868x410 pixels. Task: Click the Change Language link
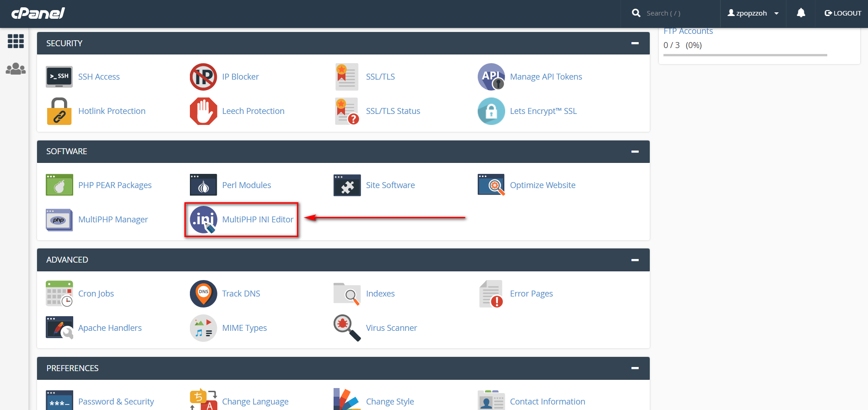[x=255, y=401]
